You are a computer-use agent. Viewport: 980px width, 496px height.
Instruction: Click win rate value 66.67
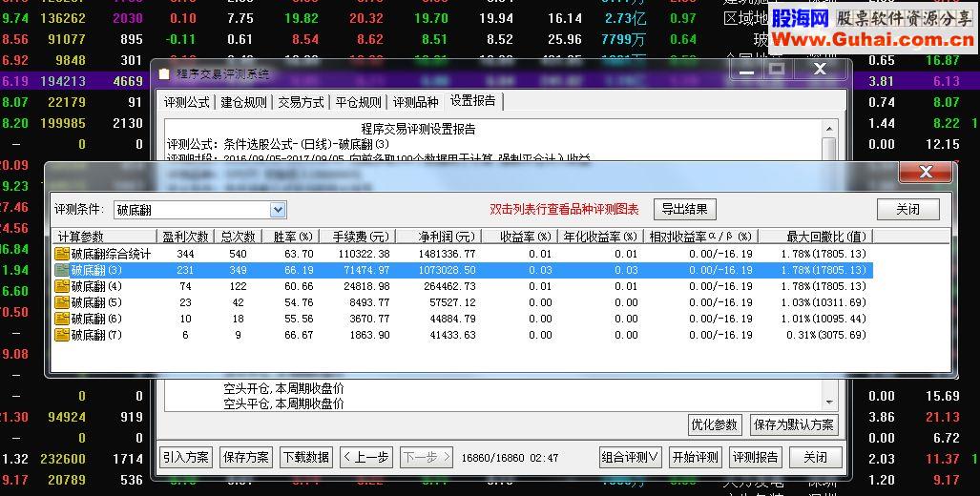299,335
